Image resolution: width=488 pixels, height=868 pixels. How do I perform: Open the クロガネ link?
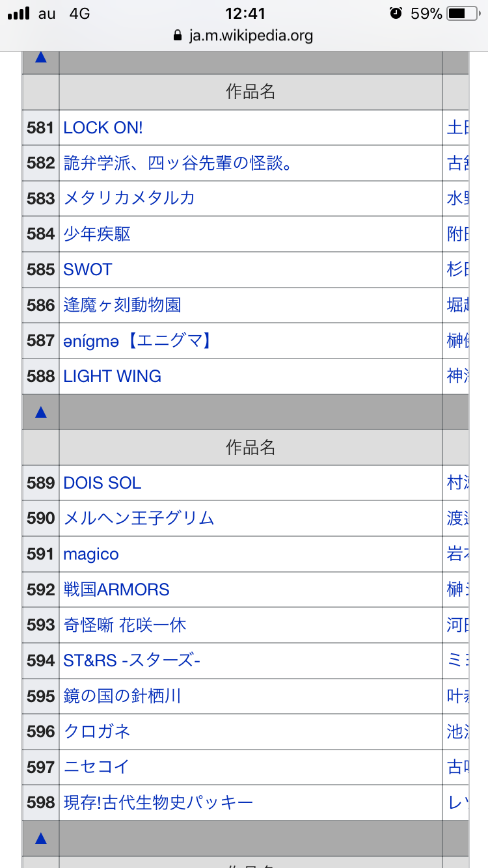pyautogui.click(x=97, y=731)
